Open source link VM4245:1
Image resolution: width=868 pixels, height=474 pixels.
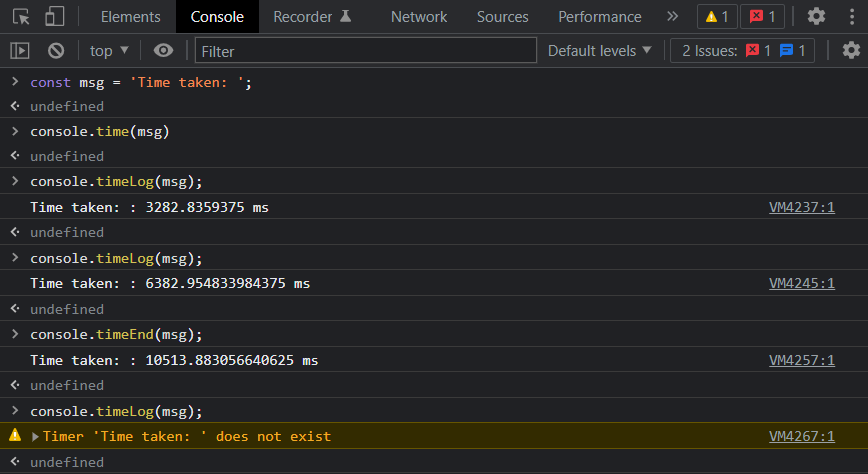tap(802, 283)
